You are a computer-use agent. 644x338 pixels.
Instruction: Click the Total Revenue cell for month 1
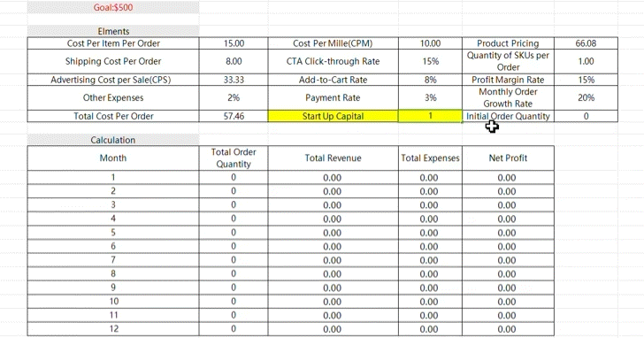point(333,178)
